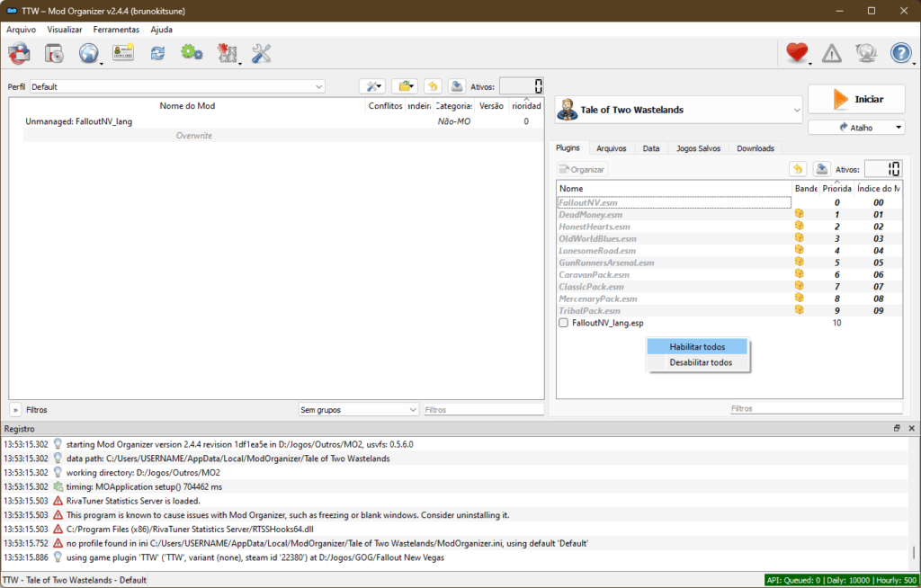Viewport: 921px width, 588px height.
Task: Click the install mod from archive icon
Action: point(54,54)
